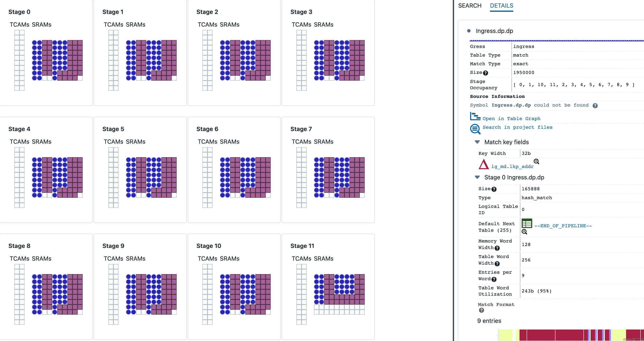Click Memory Word Width help icon
The image size is (644, 341).
pos(497,248)
